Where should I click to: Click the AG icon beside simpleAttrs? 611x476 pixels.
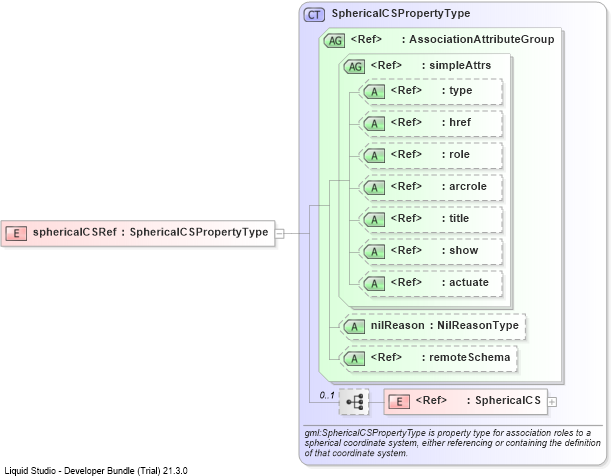[x=354, y=67]
